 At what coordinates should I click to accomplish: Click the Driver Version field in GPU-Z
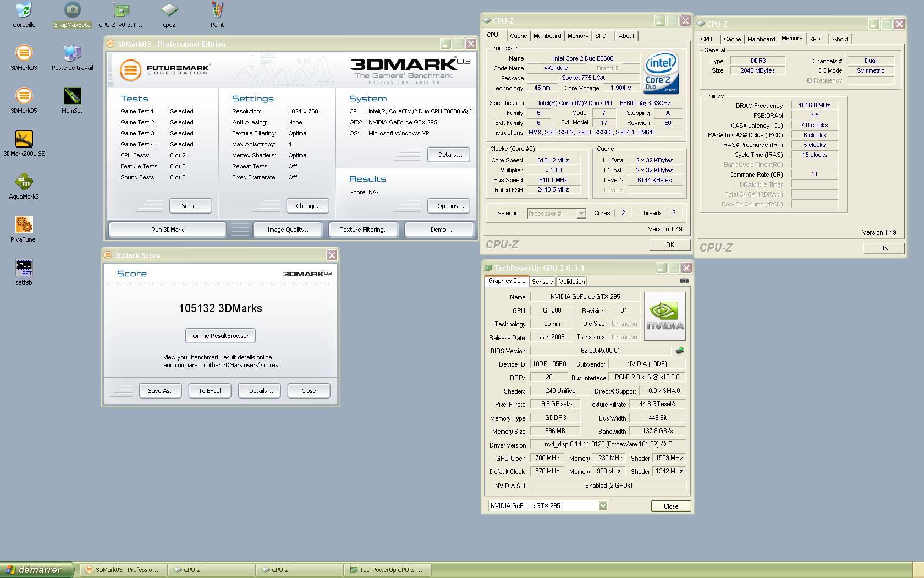click(608, 444)
